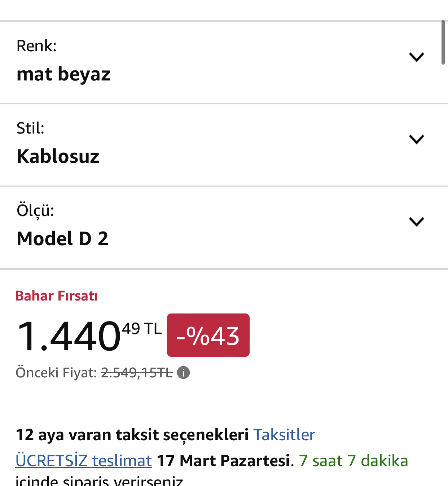This screenshot has height=486, width=448.
Task: Click the vertical scrollbar thumb
Action: [443, 43]
